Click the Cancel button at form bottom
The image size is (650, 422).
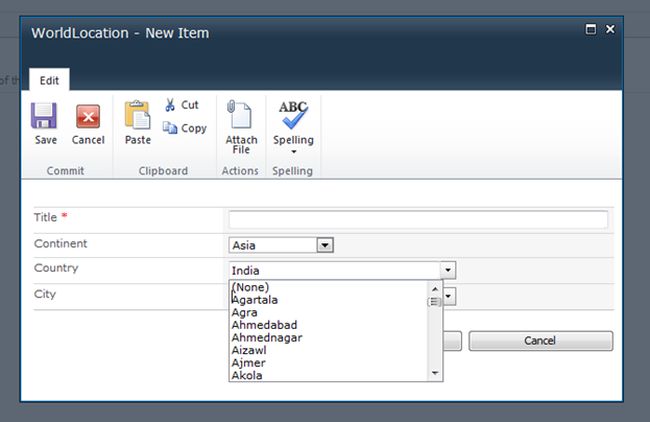(x=540, y=341)
